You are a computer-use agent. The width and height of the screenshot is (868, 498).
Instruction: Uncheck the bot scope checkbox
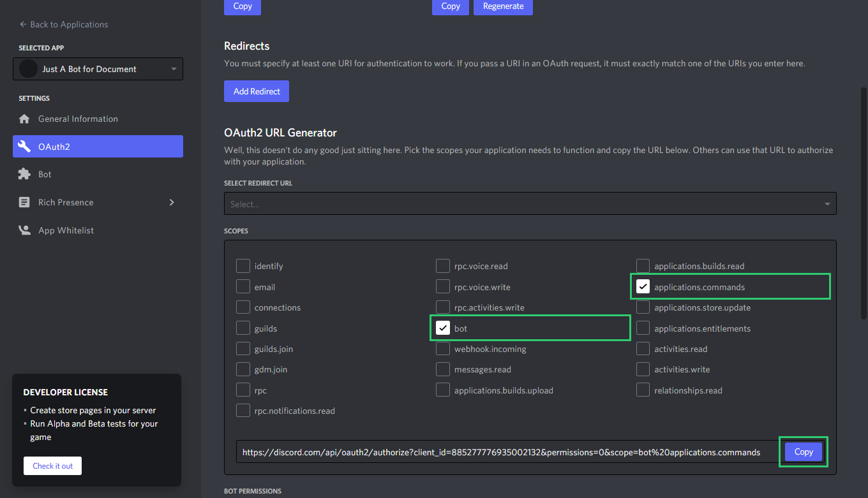[442, 328]
